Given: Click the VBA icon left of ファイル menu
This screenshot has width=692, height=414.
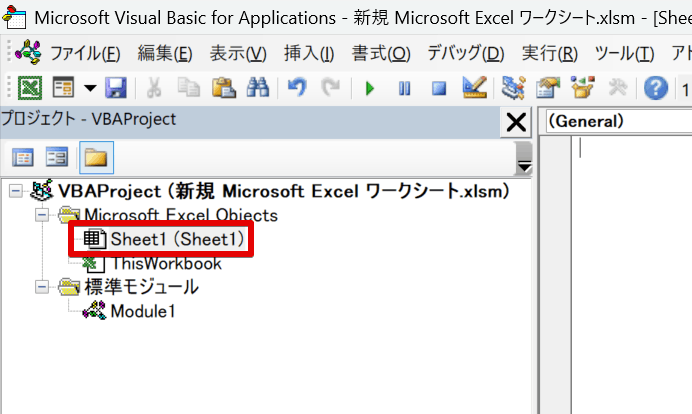Looking at the screenshot, I should point(28,52).
